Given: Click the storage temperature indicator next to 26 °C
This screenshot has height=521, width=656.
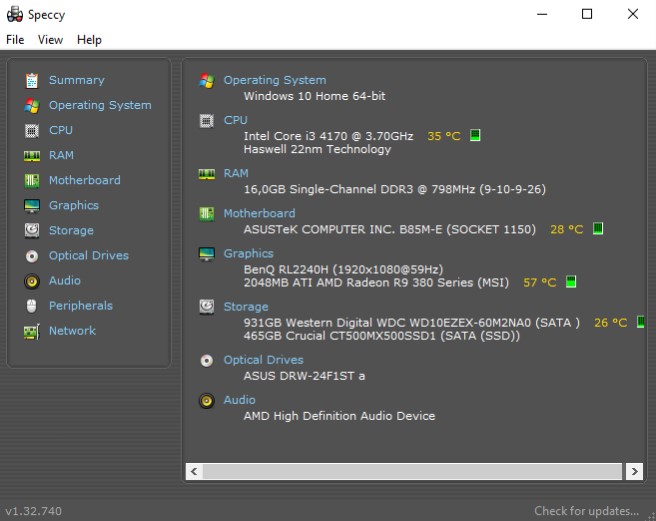Looking at the screenshot, I should point(641,322).
